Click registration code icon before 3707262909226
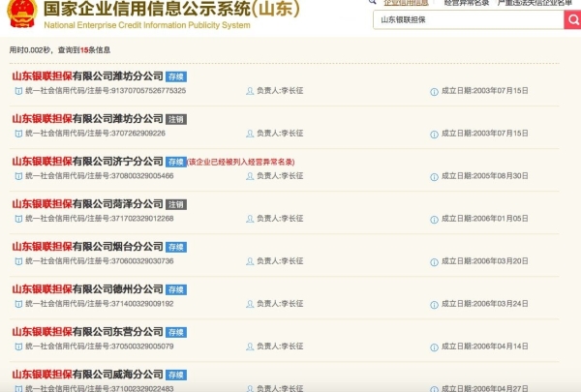The height and width of the screenshot is (392, 581). 18,134
